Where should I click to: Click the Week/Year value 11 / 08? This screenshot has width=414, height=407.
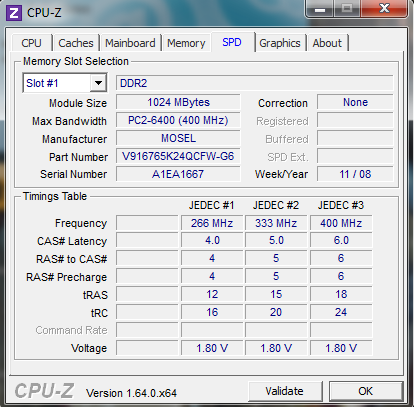[x=355, y=174]
